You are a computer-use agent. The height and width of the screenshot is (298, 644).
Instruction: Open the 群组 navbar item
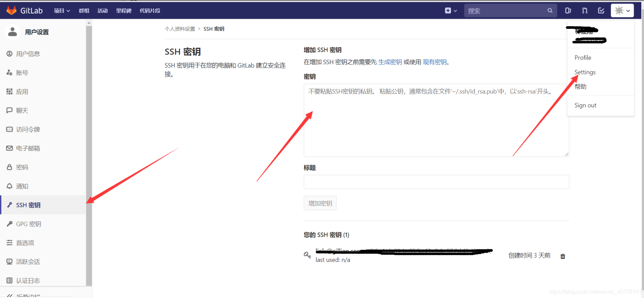click(84, 11)
